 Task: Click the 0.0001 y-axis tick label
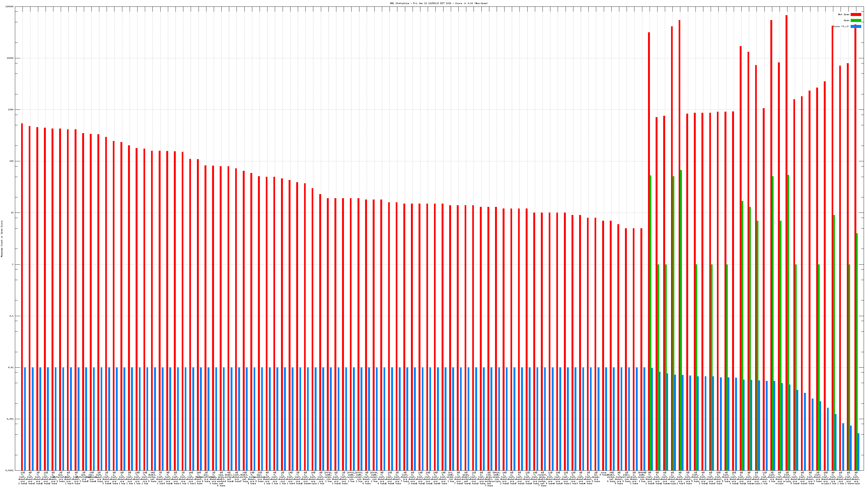10,470
